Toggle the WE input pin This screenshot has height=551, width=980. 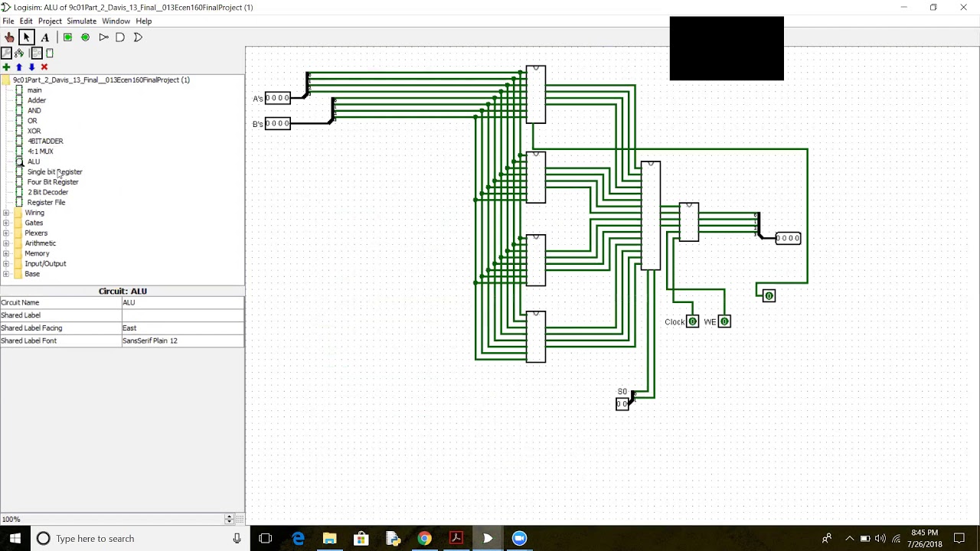[724, 321]
